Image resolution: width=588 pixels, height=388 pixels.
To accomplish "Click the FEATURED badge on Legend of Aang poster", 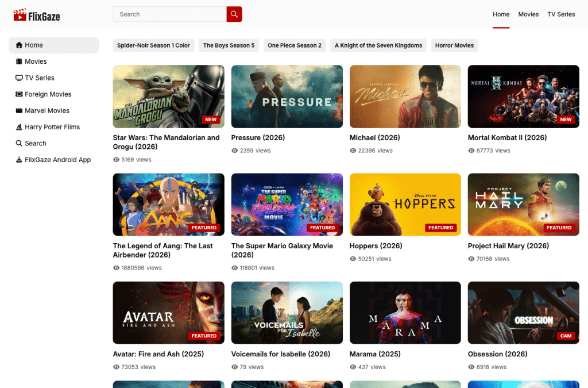I will (x=204, y=228).
